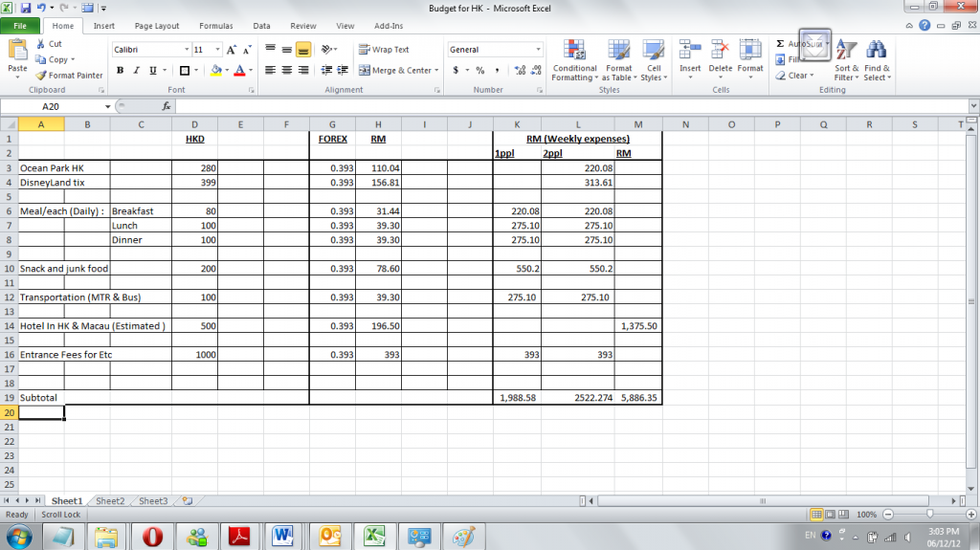The width and height of the screenshot is (980, 550).
Task: Toggle bold formatting
Action: pos(121,70)
